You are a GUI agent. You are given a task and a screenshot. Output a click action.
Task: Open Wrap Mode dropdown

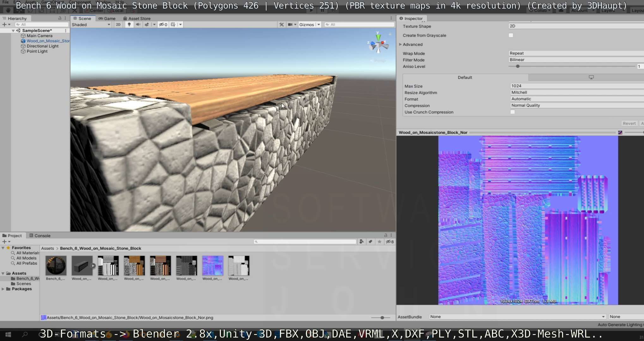576,53
